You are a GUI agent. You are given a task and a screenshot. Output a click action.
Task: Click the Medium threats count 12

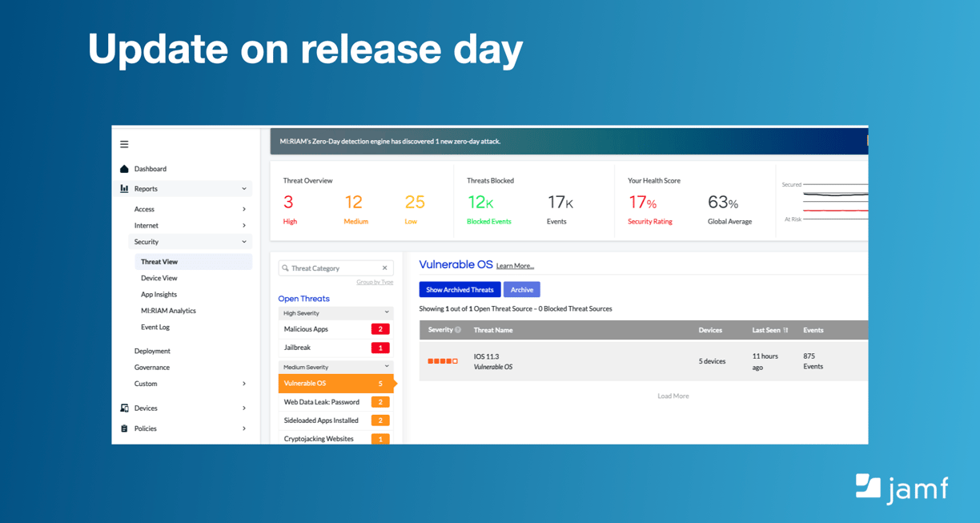[x=354, y=203]
